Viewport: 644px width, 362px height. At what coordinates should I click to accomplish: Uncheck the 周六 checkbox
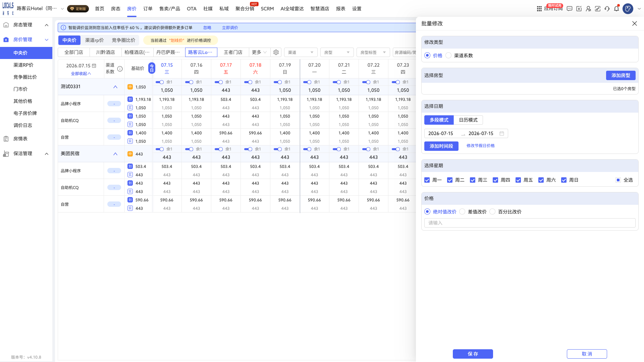click(x=541, y=180)
